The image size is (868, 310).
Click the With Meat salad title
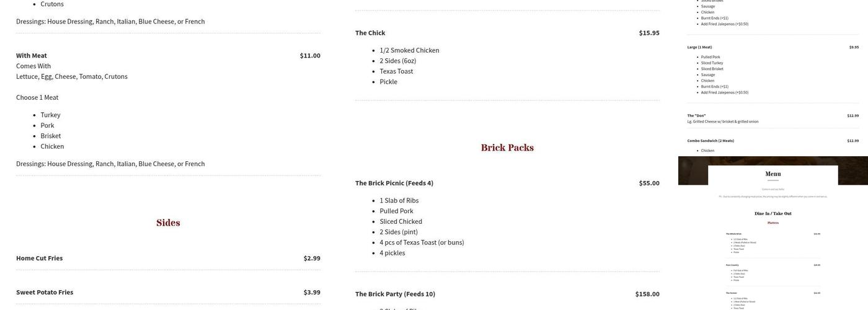32,56
